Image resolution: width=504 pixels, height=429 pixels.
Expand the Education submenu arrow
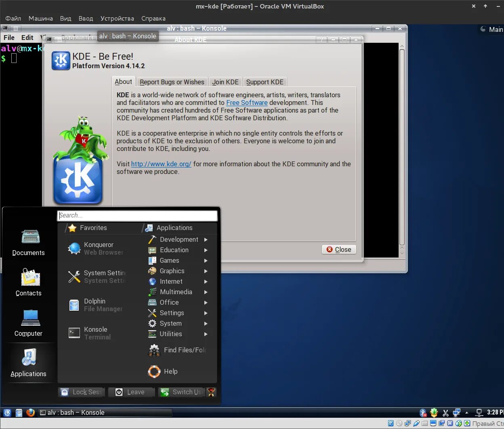(206, 250)
